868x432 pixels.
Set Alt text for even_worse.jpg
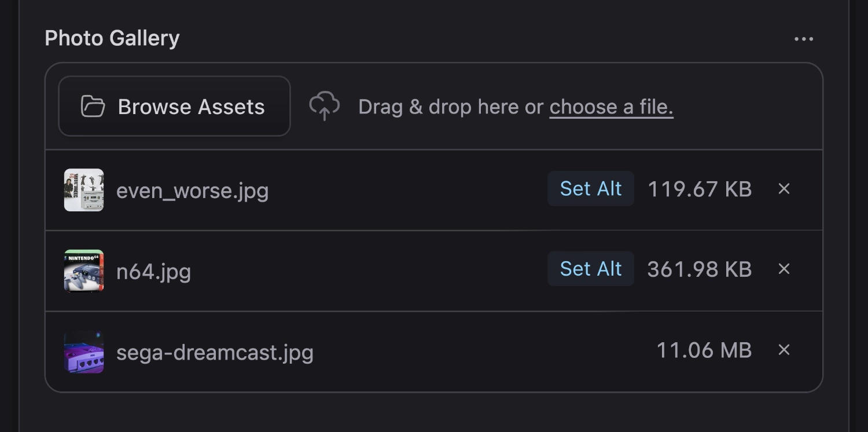[x=590, y=188]
